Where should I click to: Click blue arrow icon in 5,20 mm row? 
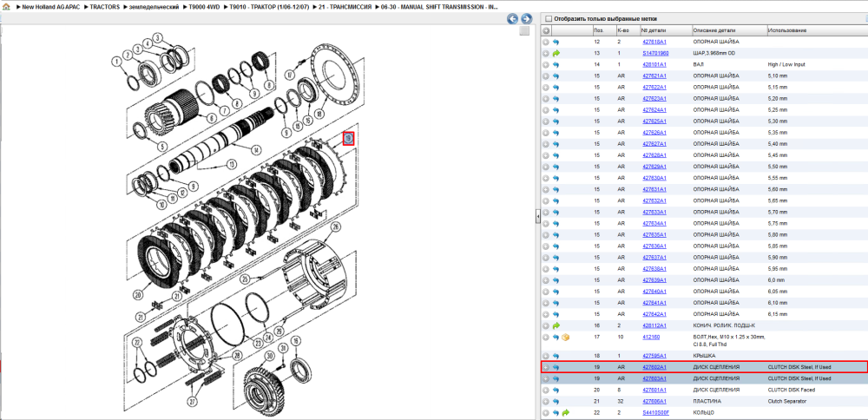click(556, 99)
